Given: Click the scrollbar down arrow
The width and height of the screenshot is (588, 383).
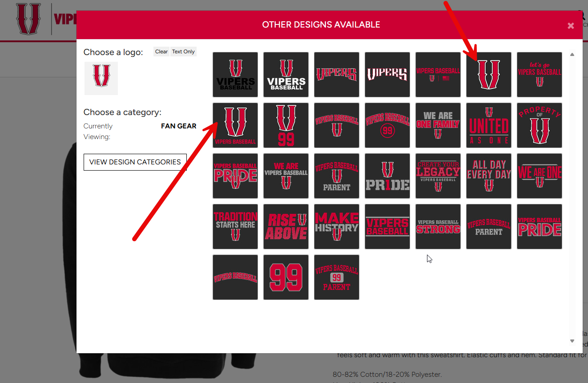Looking at the screenshot, I should coord(572,341).
